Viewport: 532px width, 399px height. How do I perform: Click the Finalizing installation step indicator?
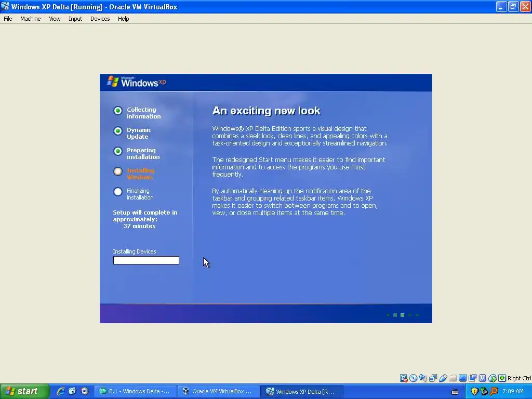(x=118, y=192)
